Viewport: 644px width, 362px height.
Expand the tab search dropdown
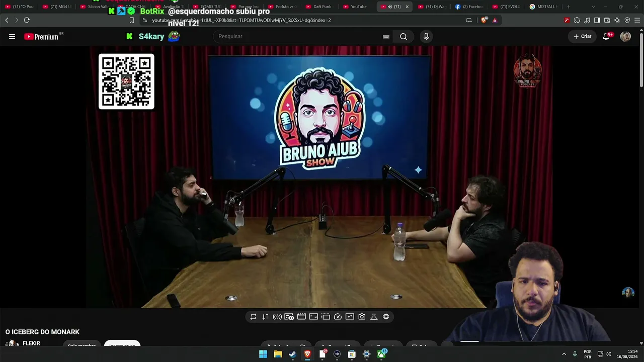click(x=593, y=7)
